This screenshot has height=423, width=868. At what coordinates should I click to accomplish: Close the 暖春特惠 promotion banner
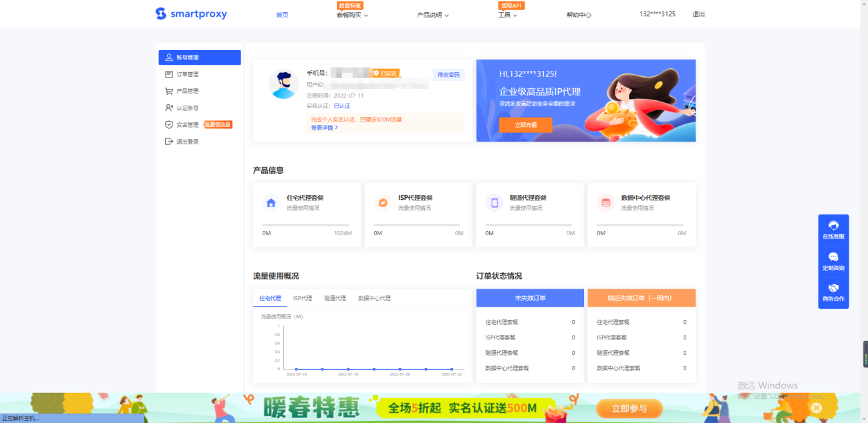click(816, 407)
